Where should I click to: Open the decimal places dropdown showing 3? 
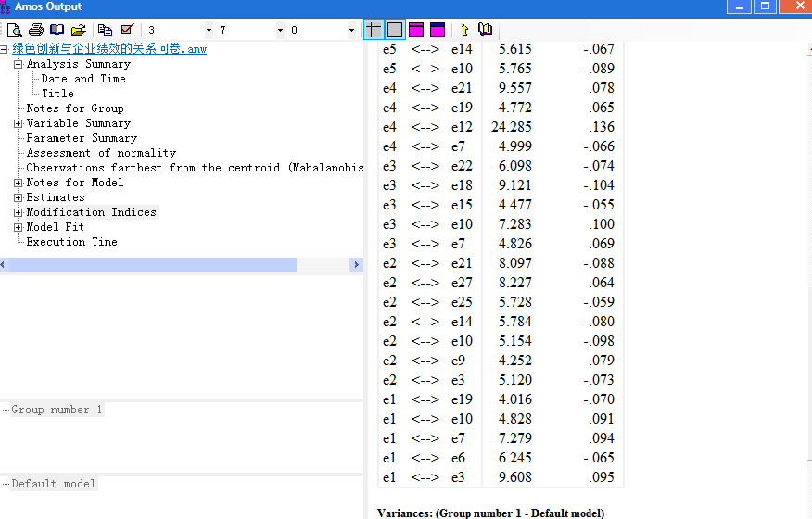(x=209, y=30)
